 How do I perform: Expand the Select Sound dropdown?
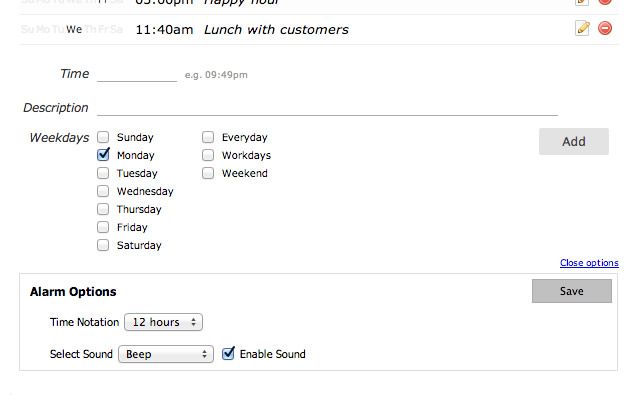point(166,354)
